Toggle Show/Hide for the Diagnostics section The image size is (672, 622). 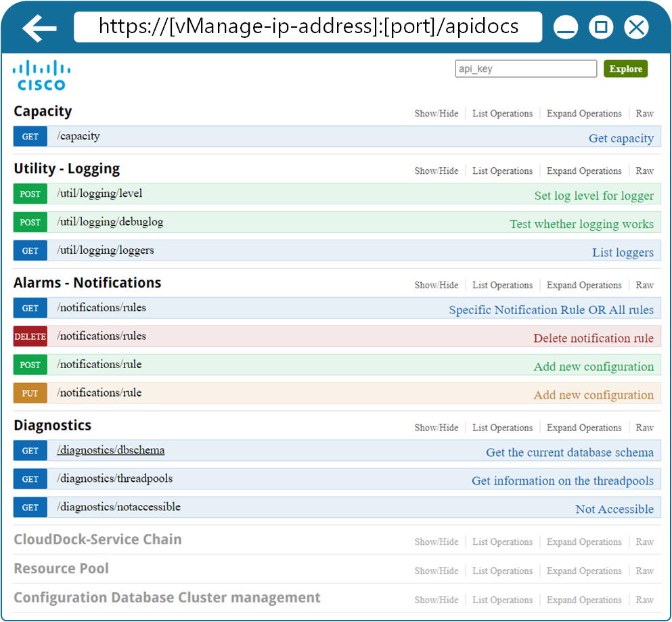pyautogui.click(x=436, y=427)
